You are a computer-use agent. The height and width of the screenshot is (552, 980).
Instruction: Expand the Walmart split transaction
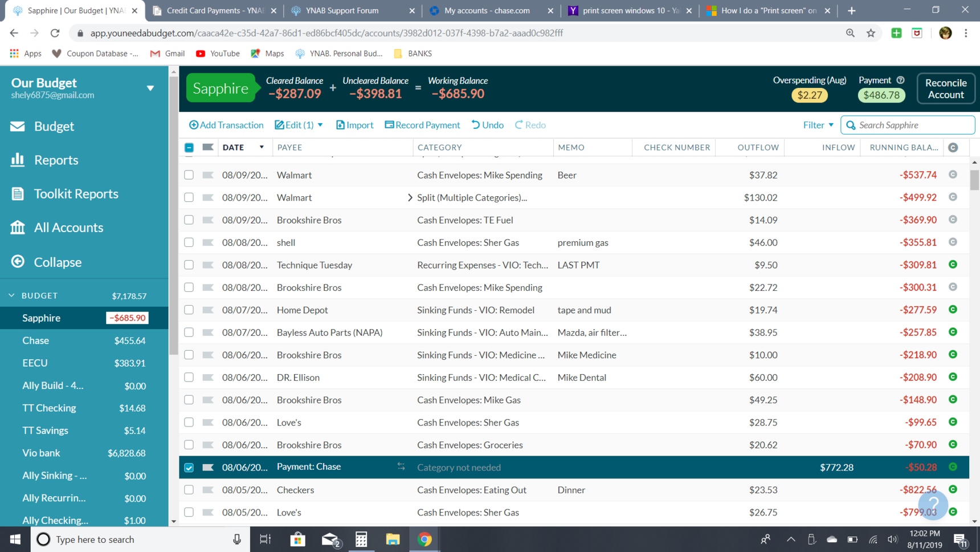click(410, 197)
